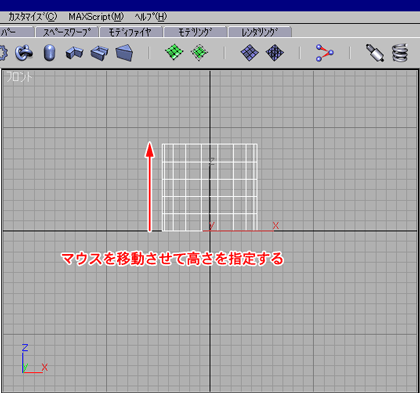Switch to the モディファイヤ tab
420x393 pixels.
[x=130, y=32]
